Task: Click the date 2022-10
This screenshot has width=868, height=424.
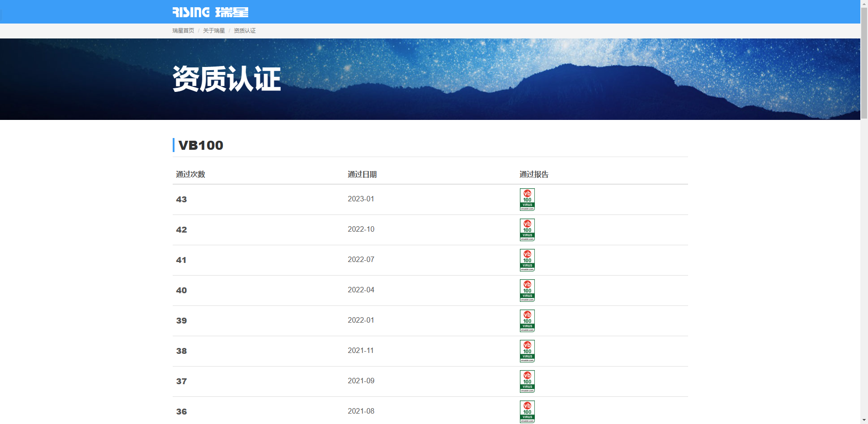Action: click(361, 229)
